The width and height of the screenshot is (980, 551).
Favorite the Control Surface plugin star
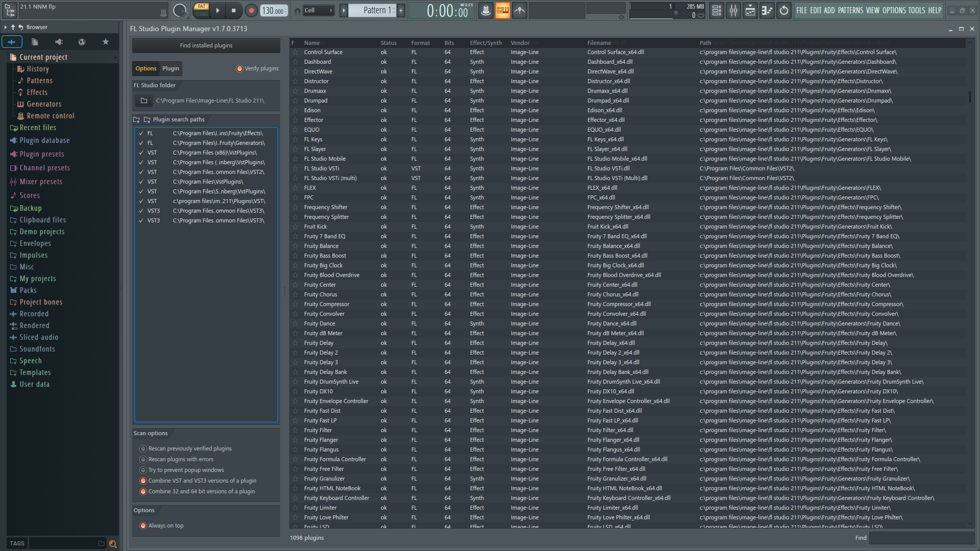tap(295, 52)
